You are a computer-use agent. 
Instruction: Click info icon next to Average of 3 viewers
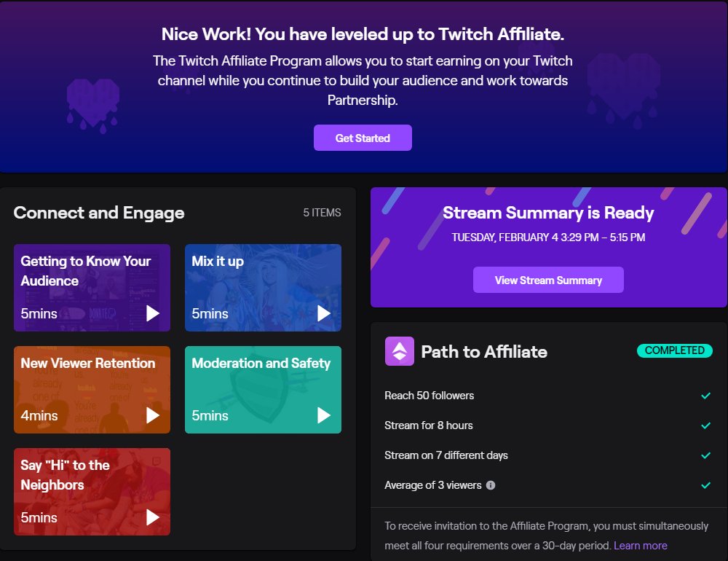click(490, 485)
